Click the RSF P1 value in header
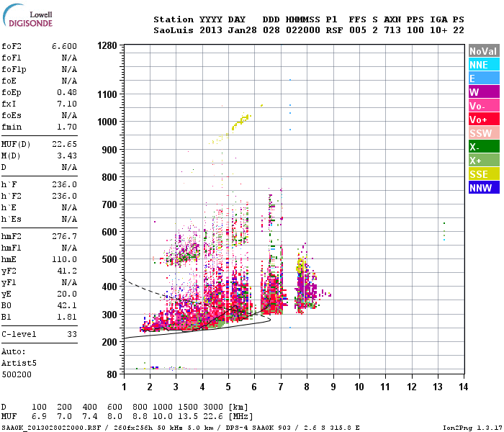 click(x=334, y=30)
